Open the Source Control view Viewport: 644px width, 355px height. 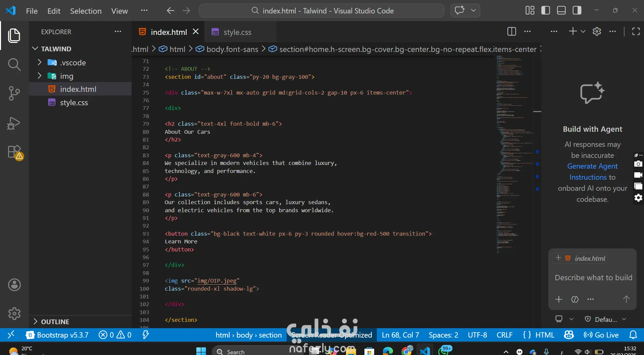(x=14, y=94)
